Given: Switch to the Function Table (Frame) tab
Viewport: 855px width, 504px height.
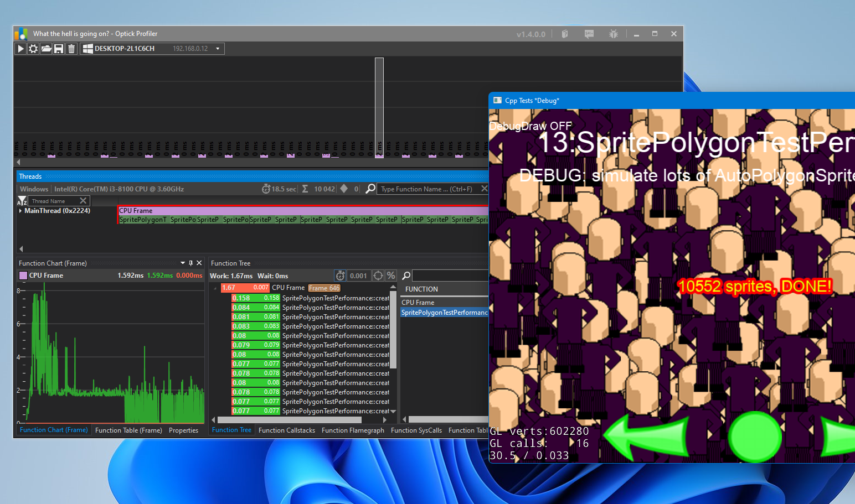Looking at the screenshot, I should (x=128, y=430).
